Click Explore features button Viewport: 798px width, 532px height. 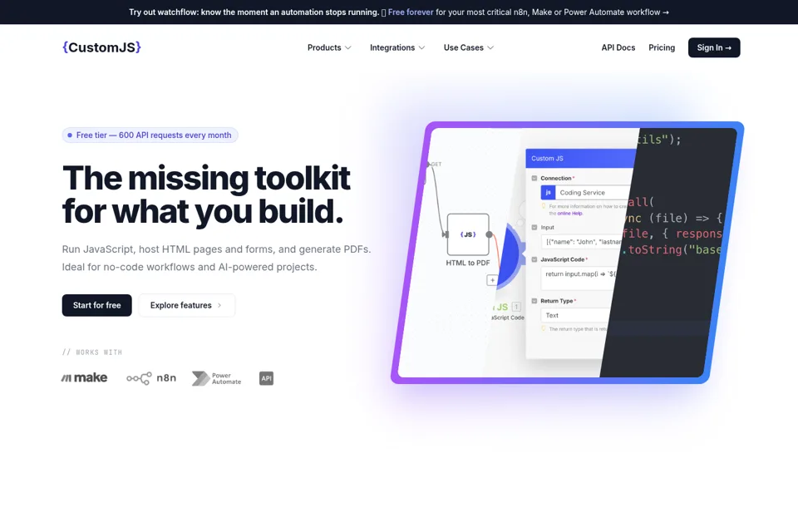pos(186,305)
